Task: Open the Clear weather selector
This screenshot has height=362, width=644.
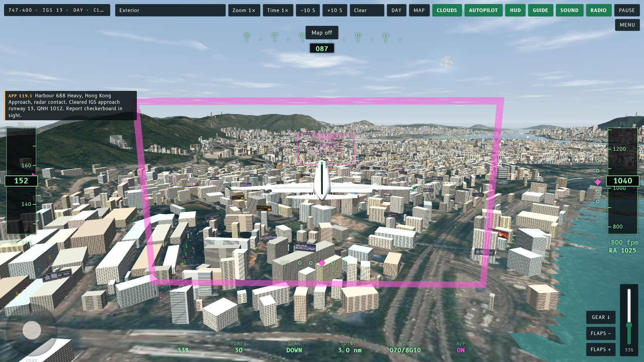Action: (367, 10)
